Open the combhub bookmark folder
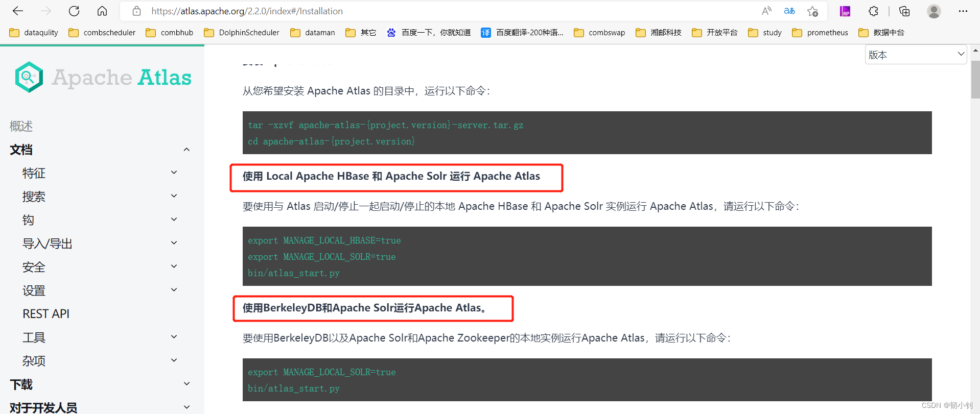Screen dimensions: 980x414 pos(170,33)
